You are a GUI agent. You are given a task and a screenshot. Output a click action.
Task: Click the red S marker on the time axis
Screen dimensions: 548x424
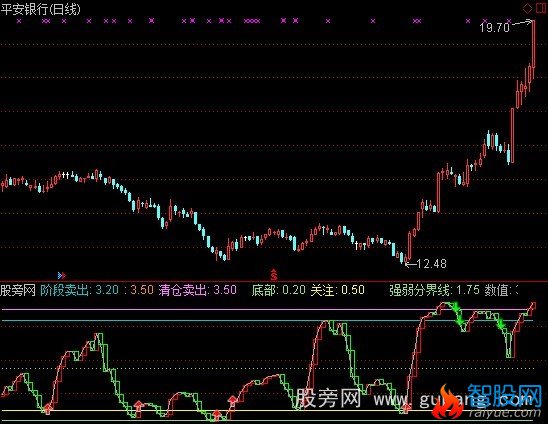(x=274, y=275)
